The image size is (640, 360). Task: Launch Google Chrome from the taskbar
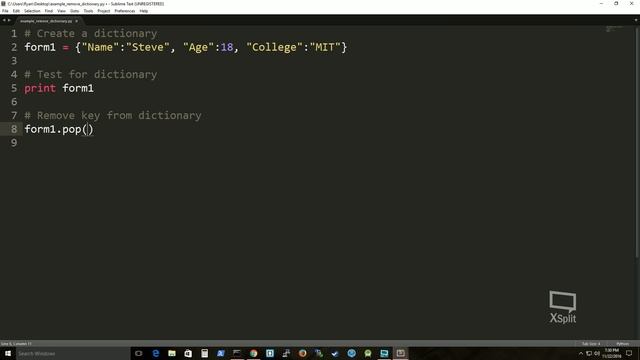click(x=253, y=353)
